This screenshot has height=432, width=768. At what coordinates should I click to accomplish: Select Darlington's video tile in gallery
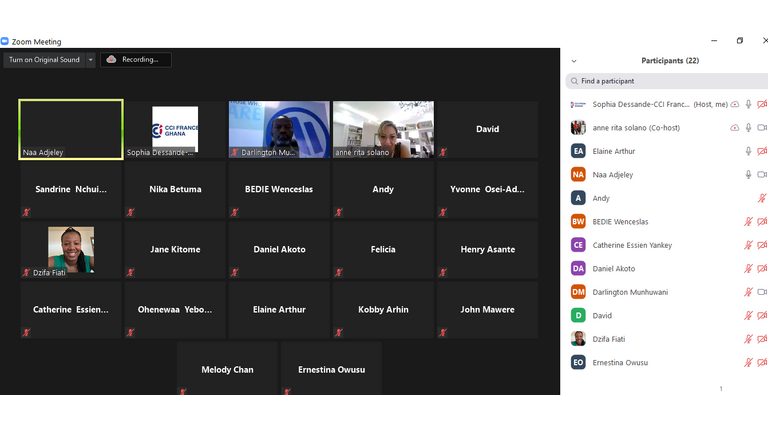click(279, 129)
